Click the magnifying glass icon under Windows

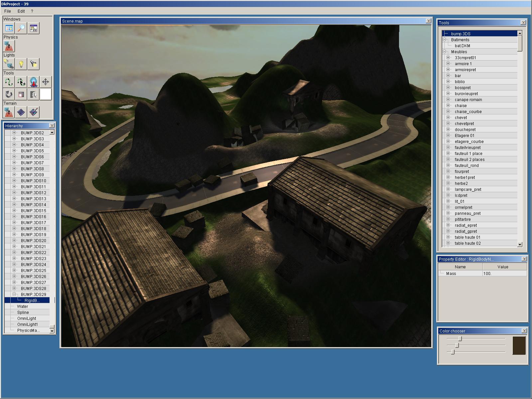point(21,28)
